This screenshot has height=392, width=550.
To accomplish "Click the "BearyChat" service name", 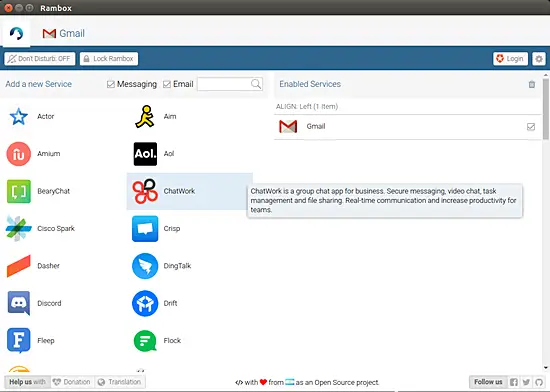I will coord(54,191).
